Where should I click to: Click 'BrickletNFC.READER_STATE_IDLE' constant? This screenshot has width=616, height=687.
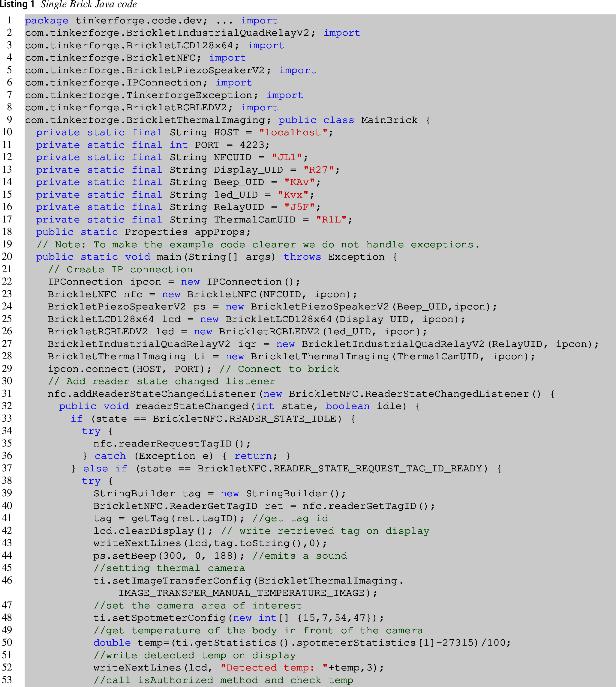point(244,419)
